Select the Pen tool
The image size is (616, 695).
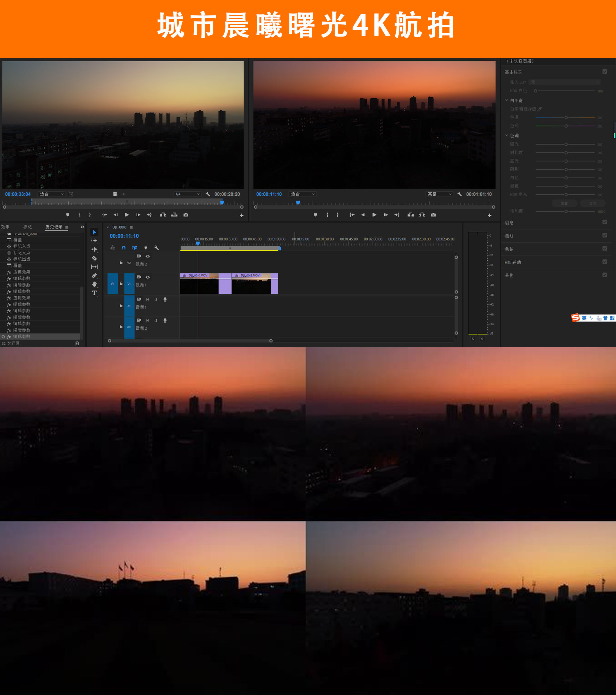tap(94, 275)
